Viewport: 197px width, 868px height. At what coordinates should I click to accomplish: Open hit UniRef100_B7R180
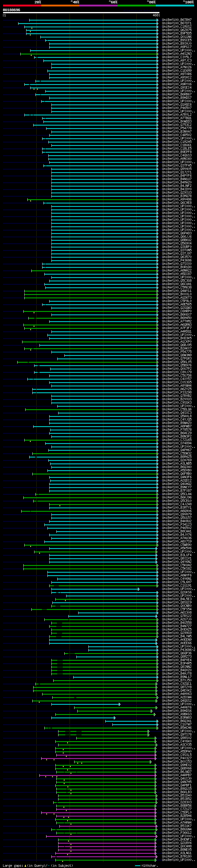pos(177,856)
